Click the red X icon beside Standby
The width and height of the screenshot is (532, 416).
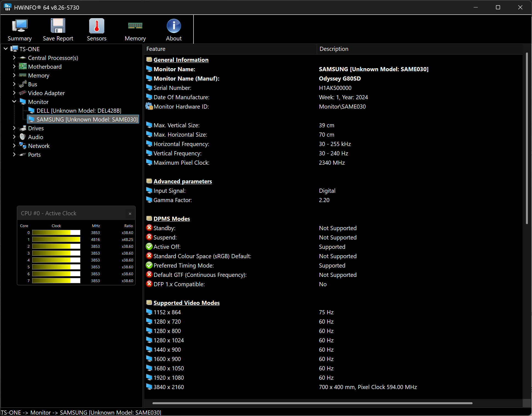pos(149,228)
